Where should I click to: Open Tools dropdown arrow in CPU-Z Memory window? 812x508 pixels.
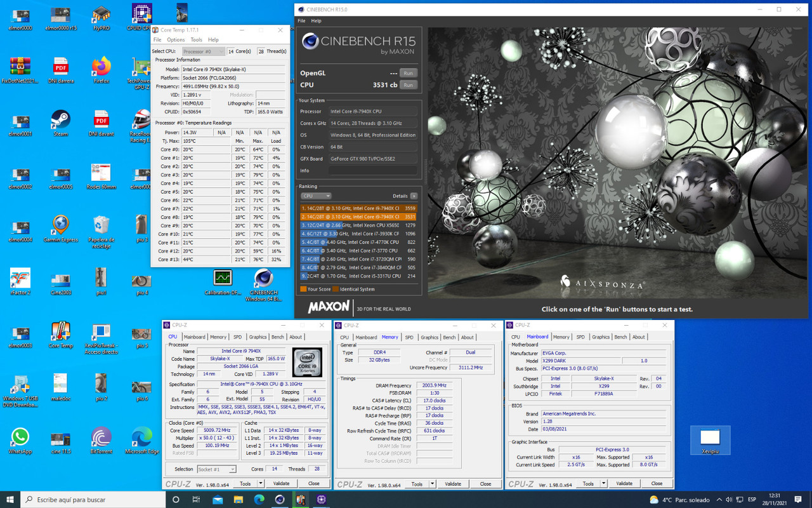433,484
